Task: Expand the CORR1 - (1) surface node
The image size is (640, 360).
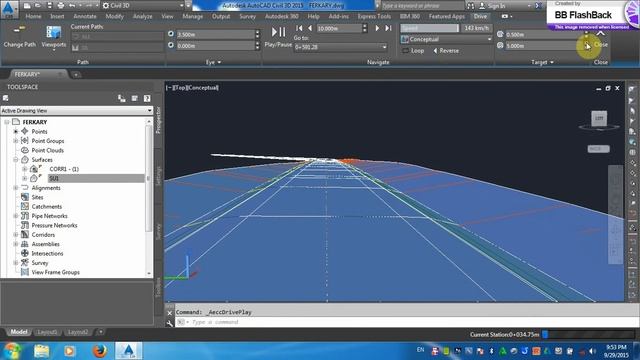Action: tap(24, 169)
